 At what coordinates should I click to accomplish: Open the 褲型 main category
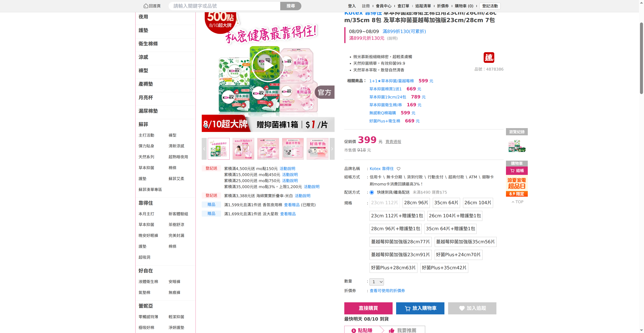pos(143,70)
